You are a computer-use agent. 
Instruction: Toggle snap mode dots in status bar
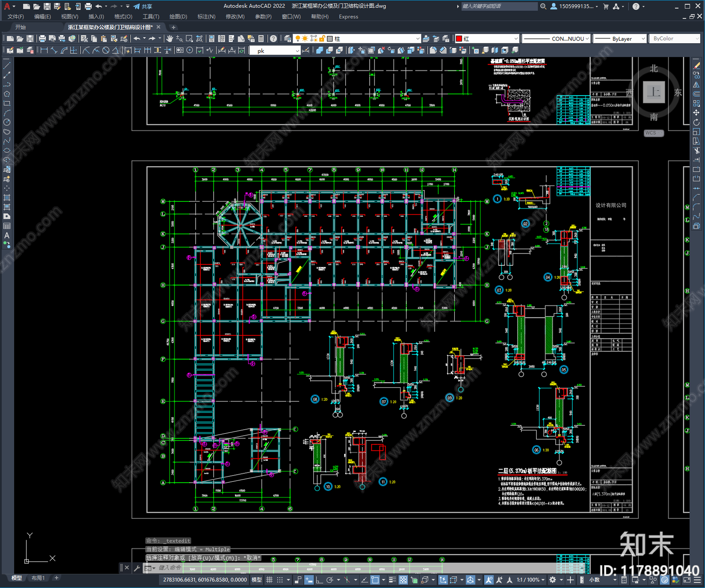[280, 580]
